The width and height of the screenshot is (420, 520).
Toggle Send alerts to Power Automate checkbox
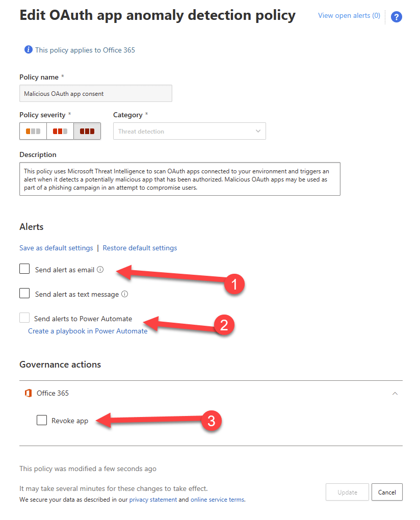coord(24,318)
